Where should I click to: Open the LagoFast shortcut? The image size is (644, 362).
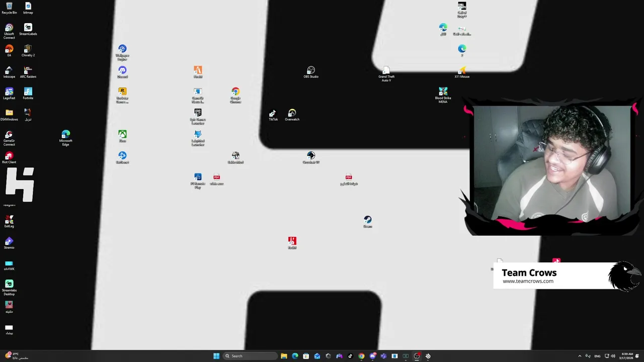[9, 94]
